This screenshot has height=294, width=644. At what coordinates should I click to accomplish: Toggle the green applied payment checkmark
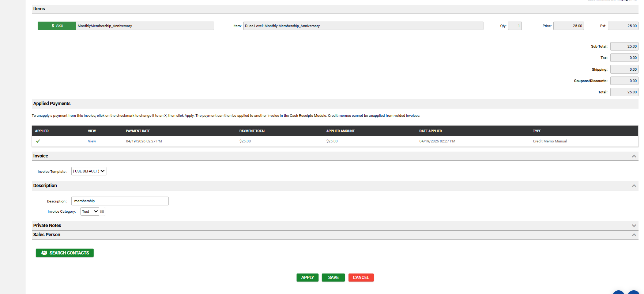click(38, 141)
